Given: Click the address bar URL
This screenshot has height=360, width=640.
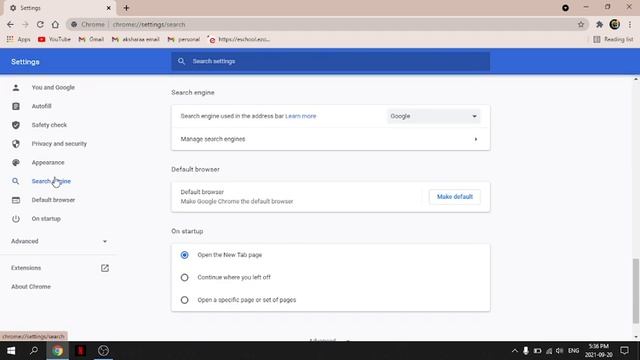Looking at the screenshot, I should tap(149, 24).
